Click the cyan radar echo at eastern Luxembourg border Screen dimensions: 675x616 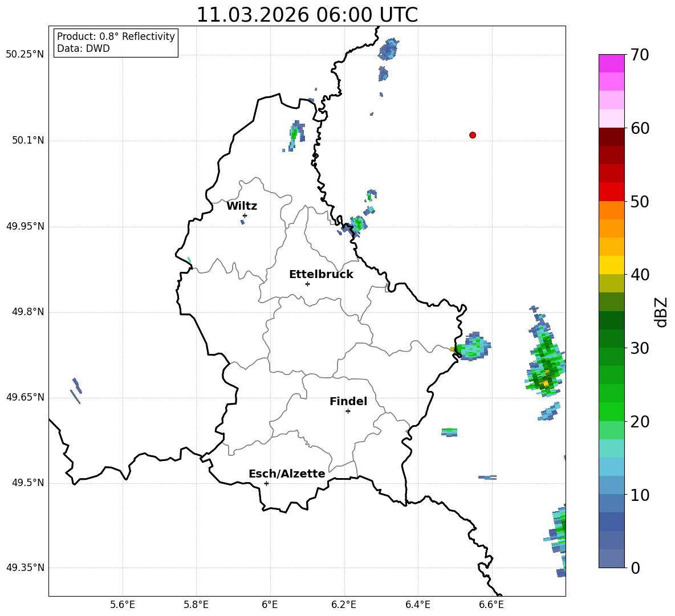click(x=472, y=346)
